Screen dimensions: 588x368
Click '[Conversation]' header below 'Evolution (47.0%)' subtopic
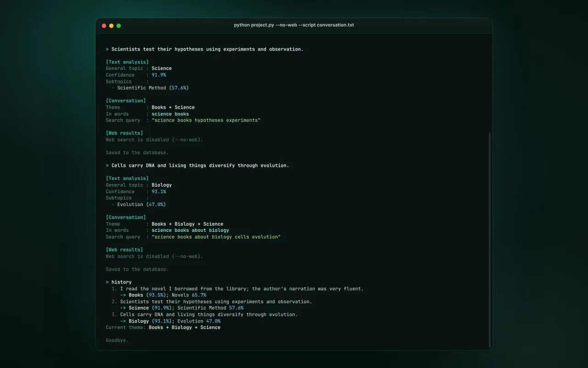click(126, 218)
